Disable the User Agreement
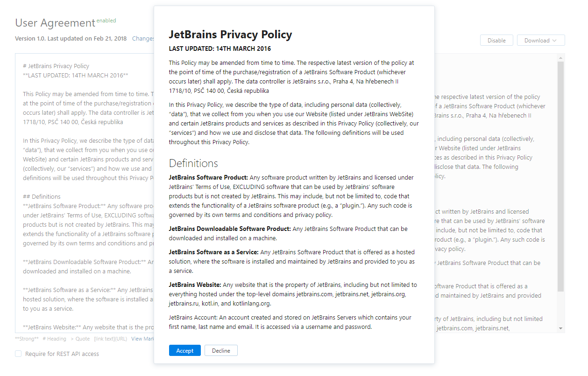This screenshot has height=376, width=588. pyautogui.click(x=496, y=40)
